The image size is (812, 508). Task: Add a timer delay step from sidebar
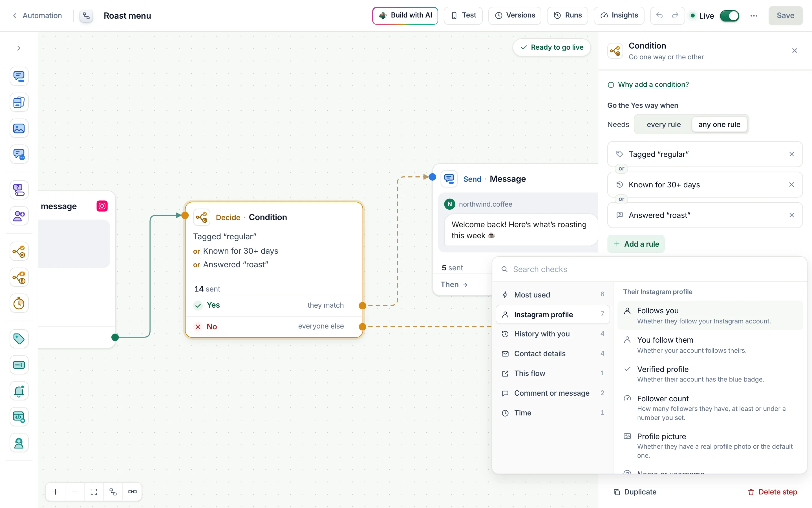tap(19, 303)
